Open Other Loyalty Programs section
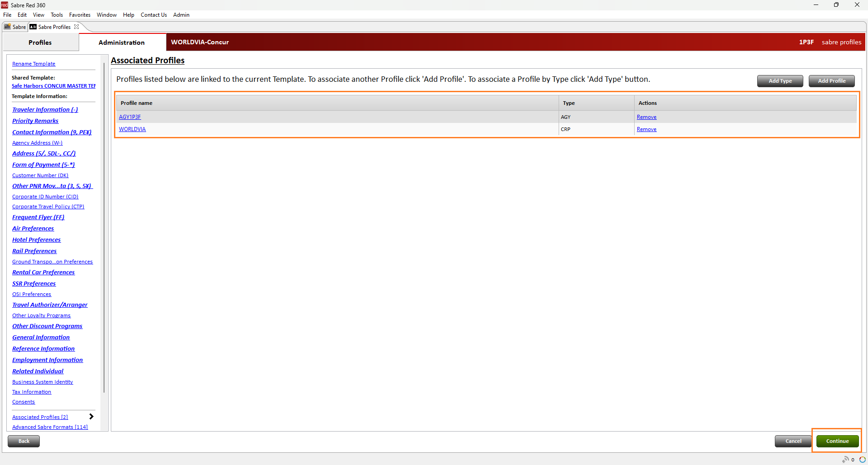Screen dimensions: 868x465 pyautogui.click(x=42, y=315)
